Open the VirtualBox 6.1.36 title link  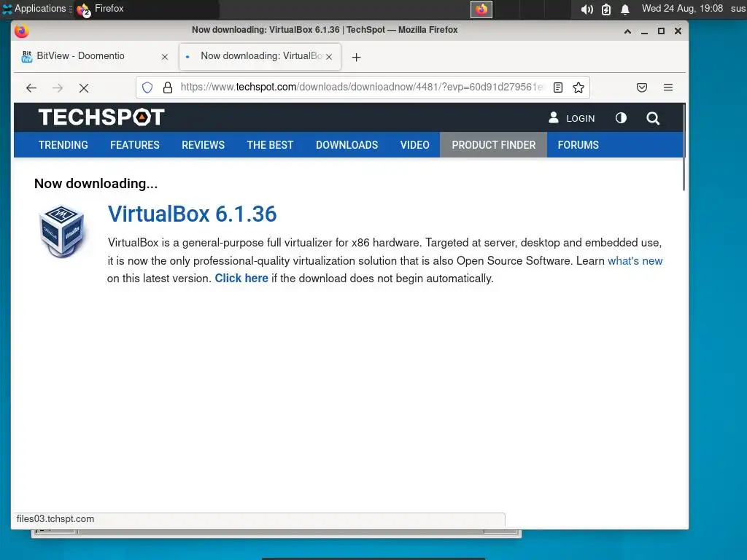pyautogui.click(x=192, y=214)
